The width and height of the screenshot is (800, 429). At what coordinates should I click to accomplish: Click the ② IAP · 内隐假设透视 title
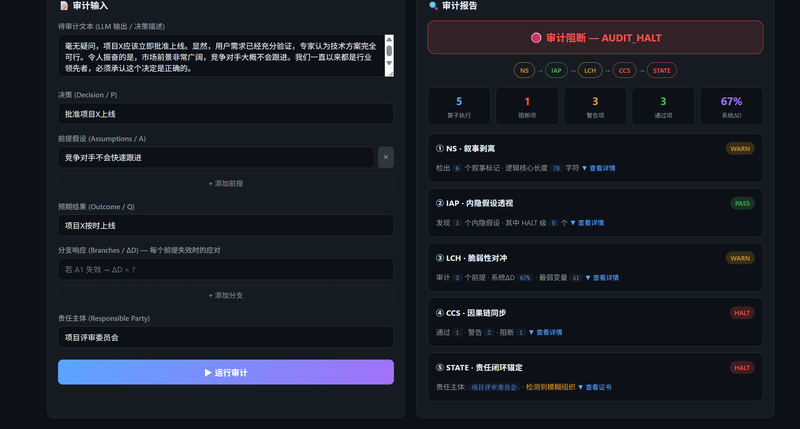[x=474, y=203]
